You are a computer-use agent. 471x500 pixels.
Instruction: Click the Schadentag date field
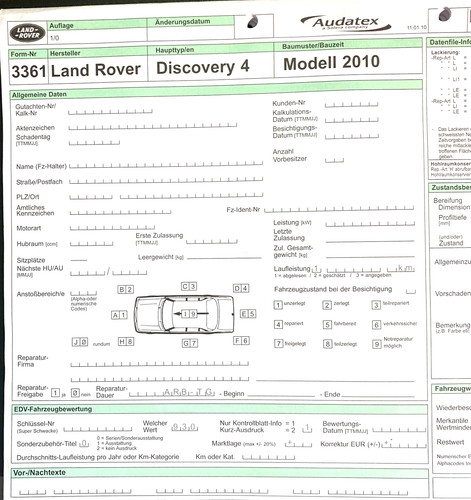click(x=94, y=142)
